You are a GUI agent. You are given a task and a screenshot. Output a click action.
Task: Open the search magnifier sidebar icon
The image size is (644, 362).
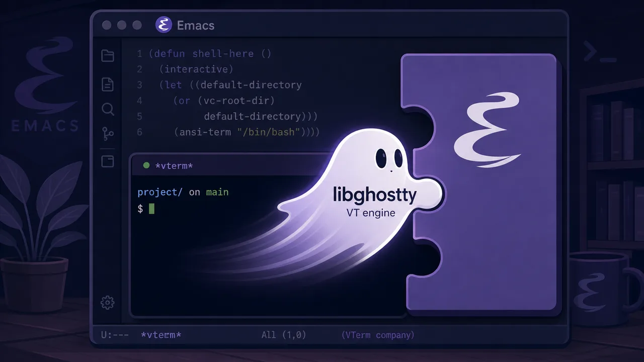tap(108, 109)
